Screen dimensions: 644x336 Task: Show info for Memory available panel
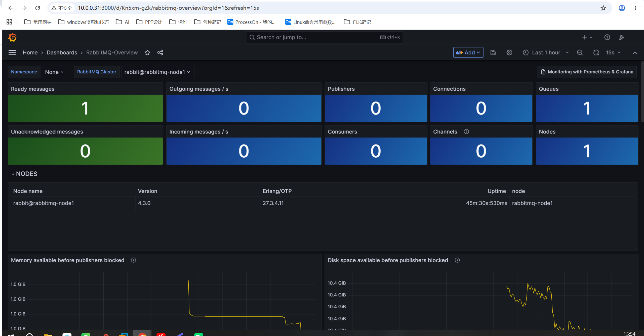pos(134,260)
